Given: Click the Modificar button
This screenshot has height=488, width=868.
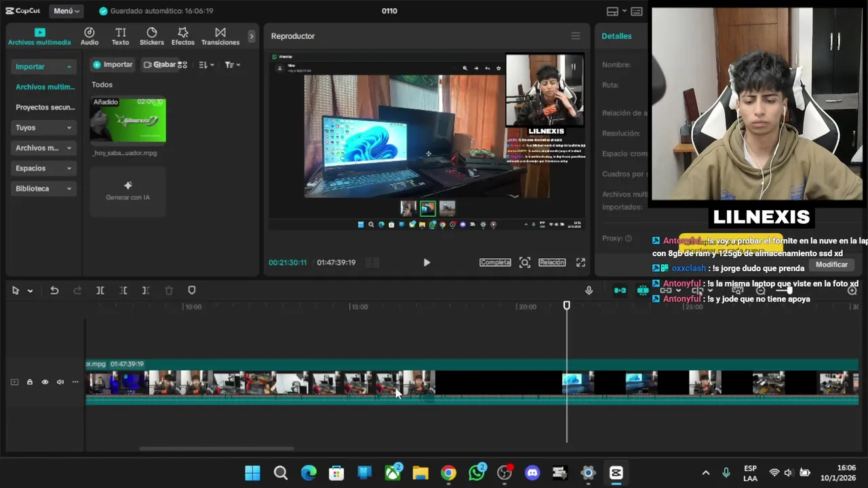Looking at the screenshot, I should [x=831, y=264].
